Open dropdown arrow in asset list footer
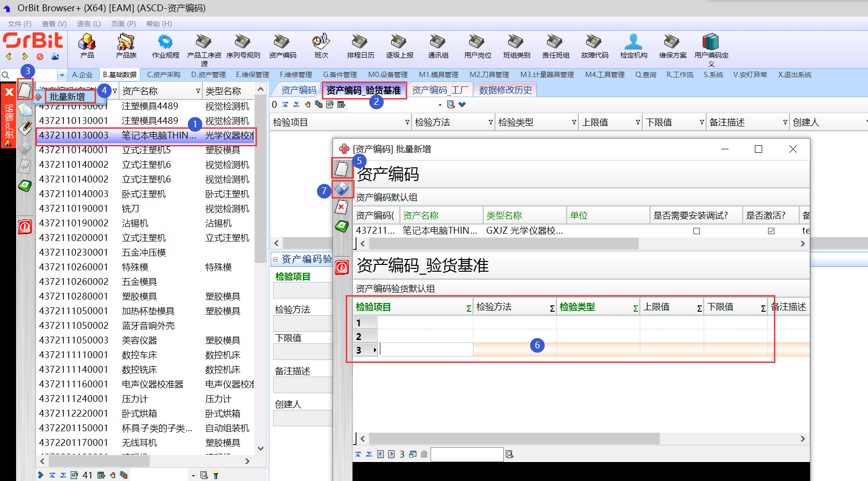This screenshot has height=481, width=868. (x=193, y=475)
